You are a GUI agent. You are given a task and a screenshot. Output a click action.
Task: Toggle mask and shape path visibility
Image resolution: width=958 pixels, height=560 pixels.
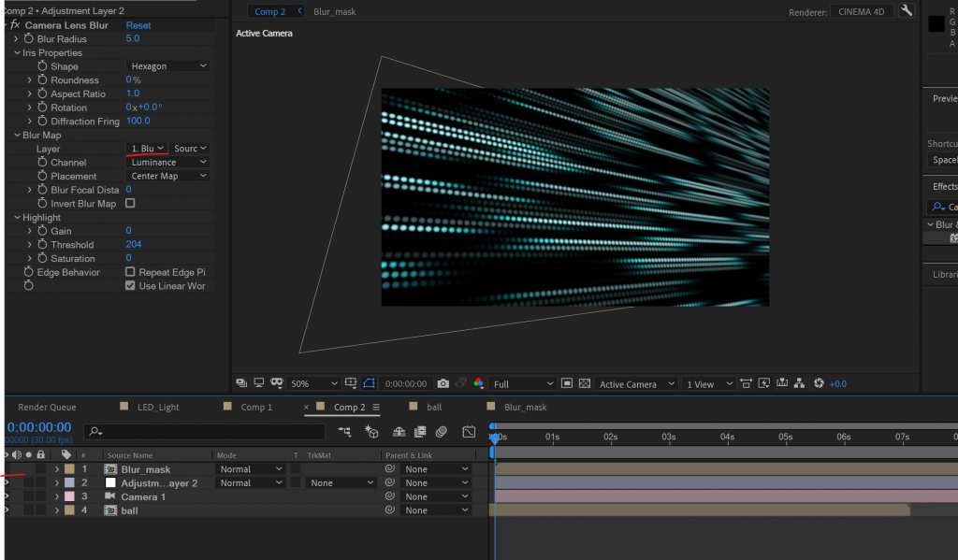click(369, 384)
